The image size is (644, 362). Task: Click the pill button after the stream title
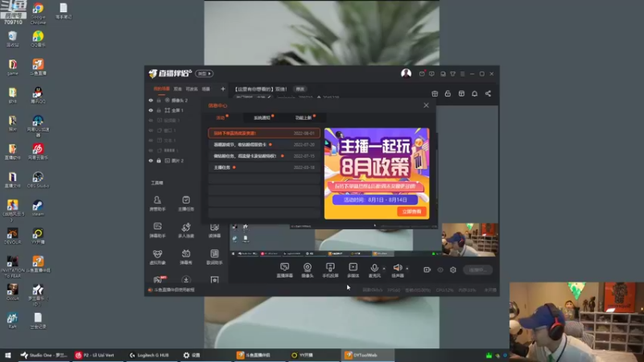[x=300, y=89]
